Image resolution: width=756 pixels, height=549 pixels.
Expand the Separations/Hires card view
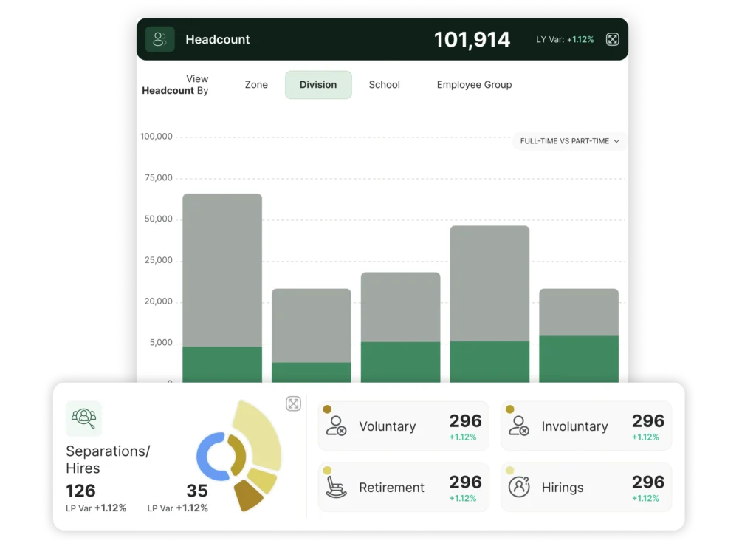point(293,403)
